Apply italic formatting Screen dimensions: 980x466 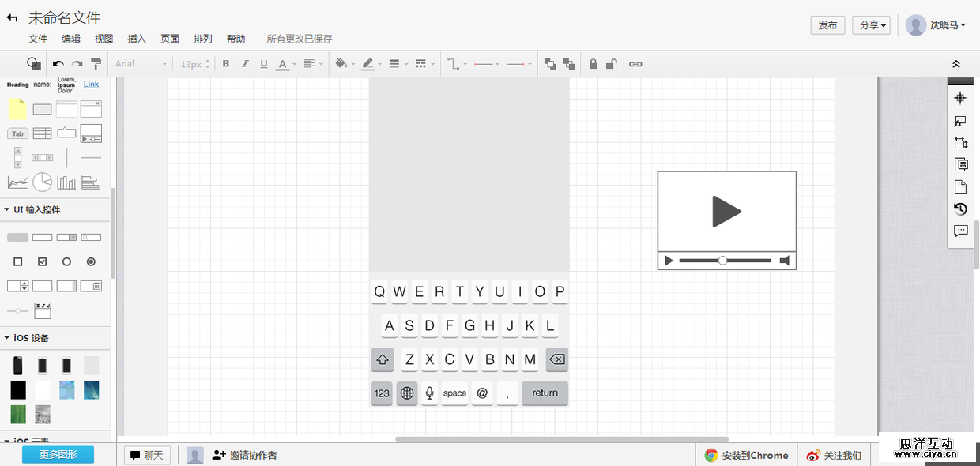[246, 63]
